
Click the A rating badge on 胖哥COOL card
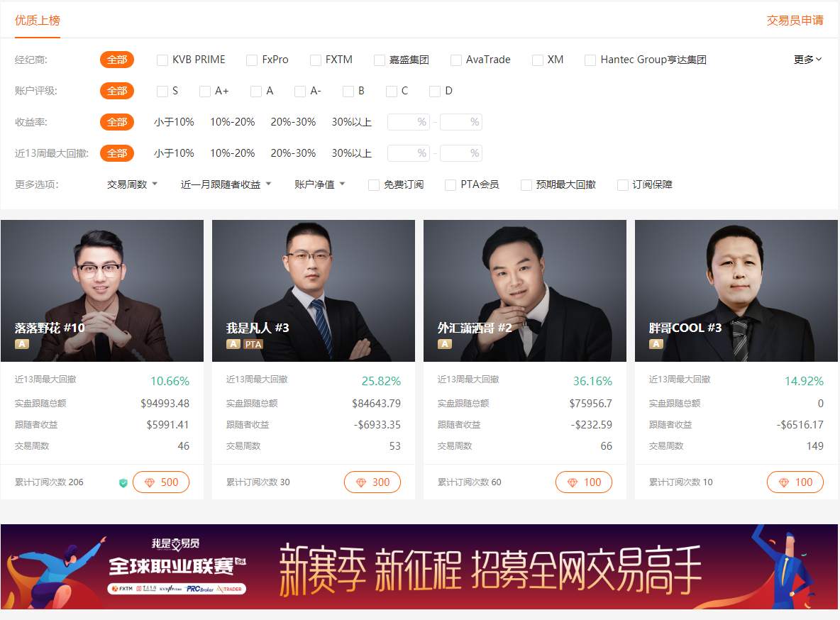[x=656, y=344]
